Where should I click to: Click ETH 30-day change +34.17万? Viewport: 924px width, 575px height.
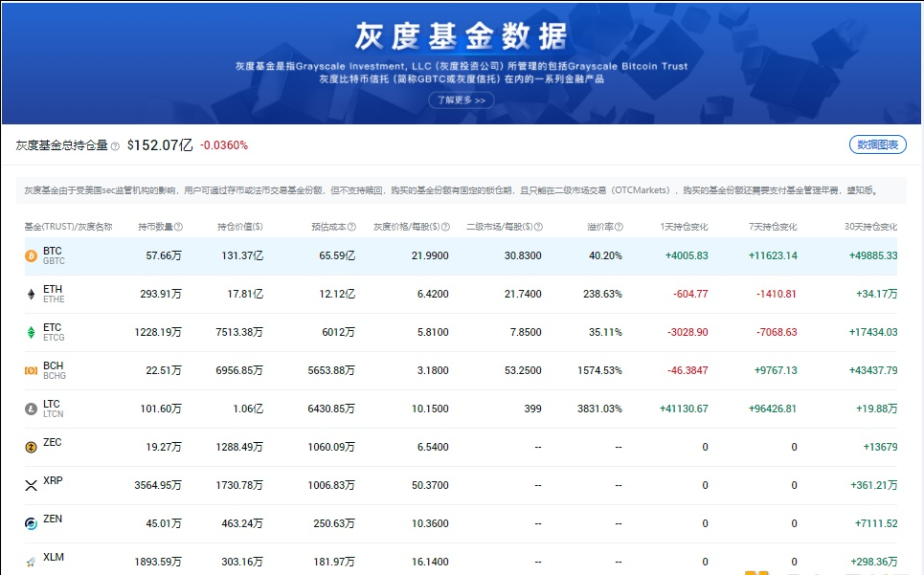click(877, 295)
